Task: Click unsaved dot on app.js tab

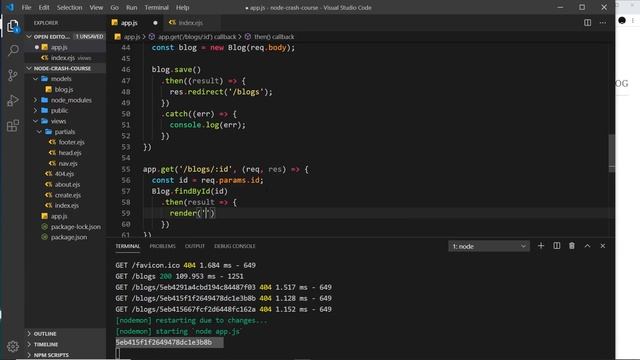Action: tap(155, 23)
